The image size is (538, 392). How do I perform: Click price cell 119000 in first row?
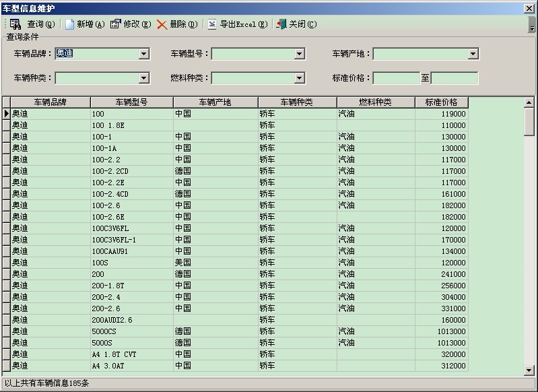click(442, 114)
